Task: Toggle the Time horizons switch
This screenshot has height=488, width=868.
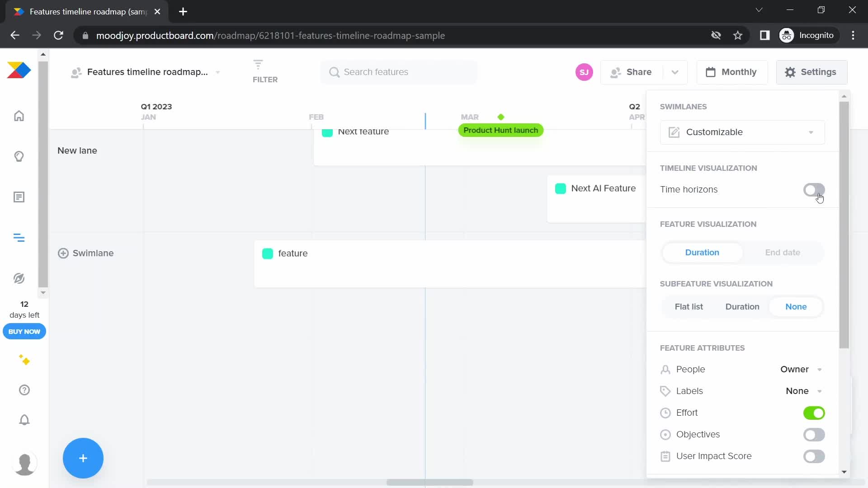Action: click(x=814, y=189)
